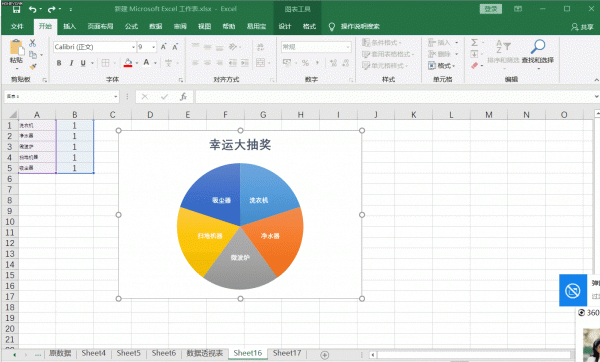Add a new sheet with plus button
600x362 pixels.
pyautogui.click(x=324, y=355)
